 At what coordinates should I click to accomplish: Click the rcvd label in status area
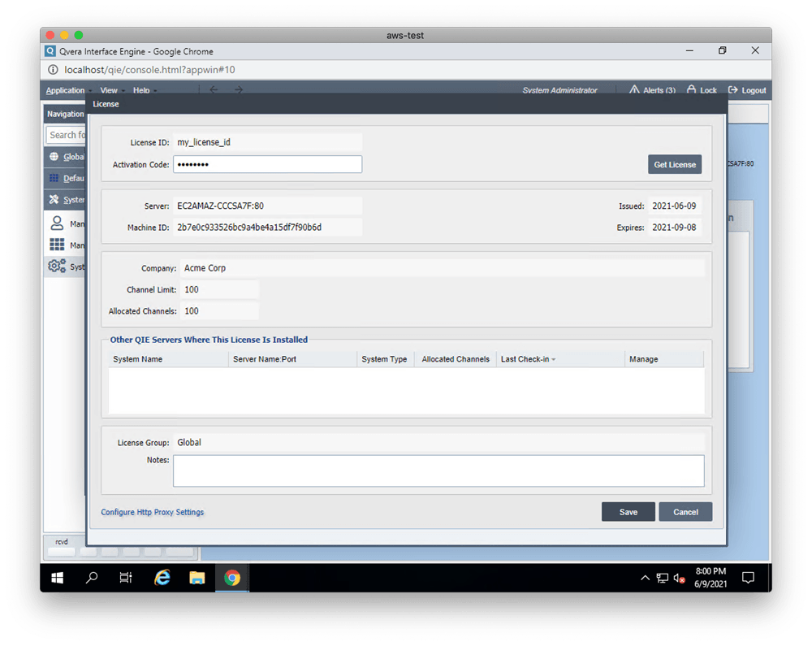coord(62,542)
